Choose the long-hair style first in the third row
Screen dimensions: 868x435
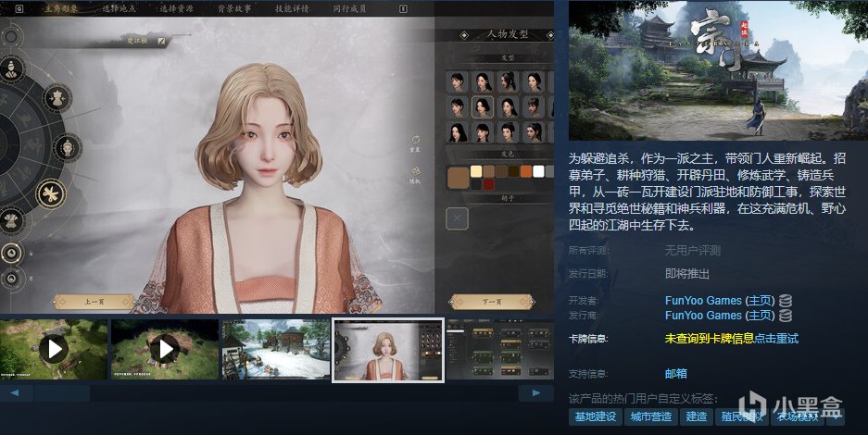[x=458, y=132]
